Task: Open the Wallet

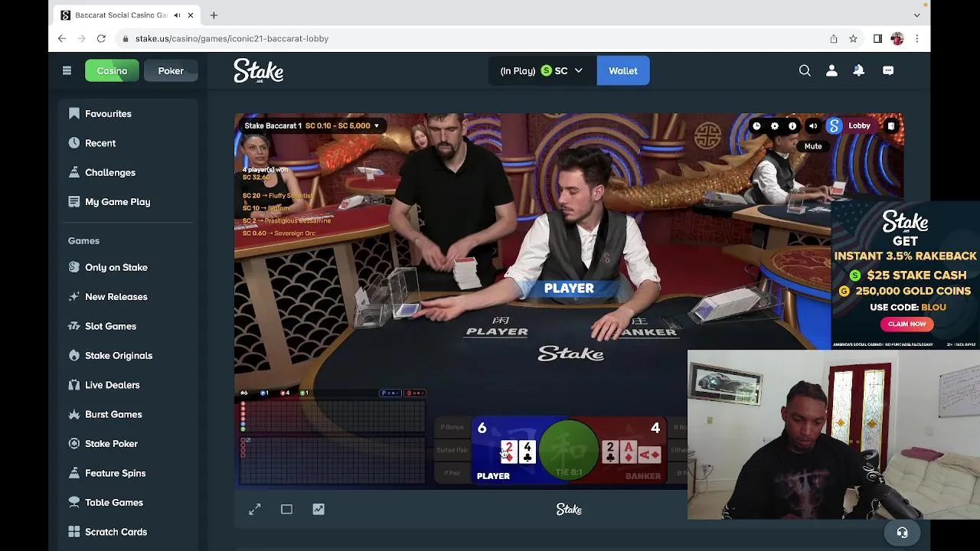Action: coord(623,70)
